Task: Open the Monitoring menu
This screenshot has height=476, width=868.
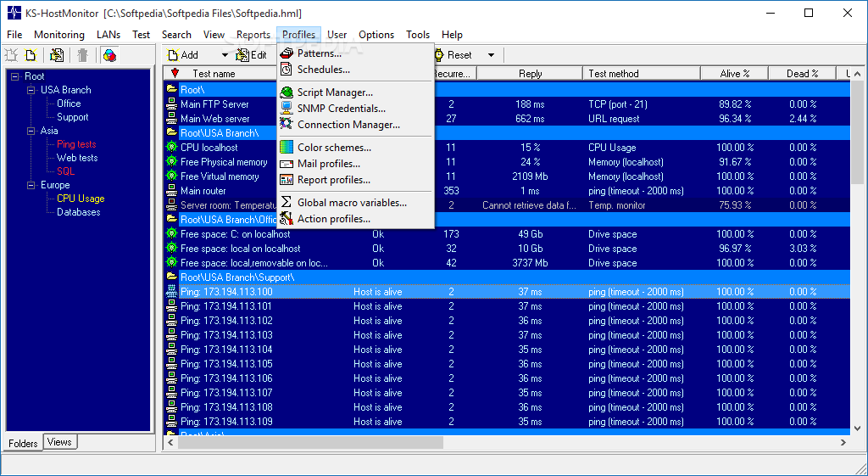Action: (59, 34)
